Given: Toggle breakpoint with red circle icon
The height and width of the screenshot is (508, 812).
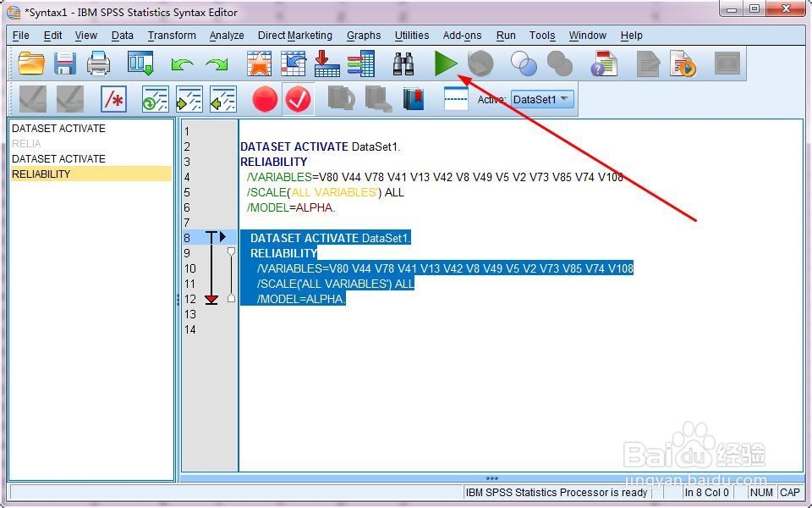Looking at the screenshot, I should [265, 99].
